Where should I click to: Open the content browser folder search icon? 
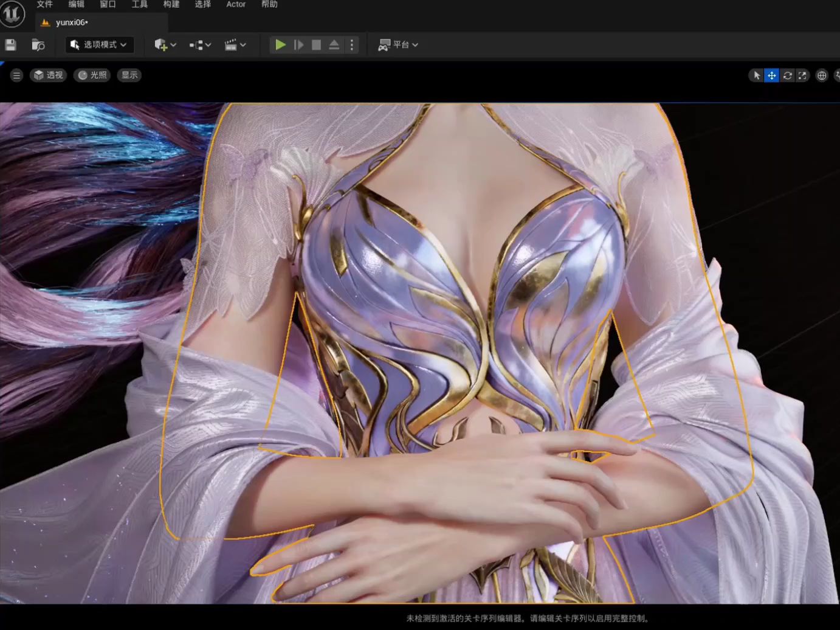pos(38,44)
